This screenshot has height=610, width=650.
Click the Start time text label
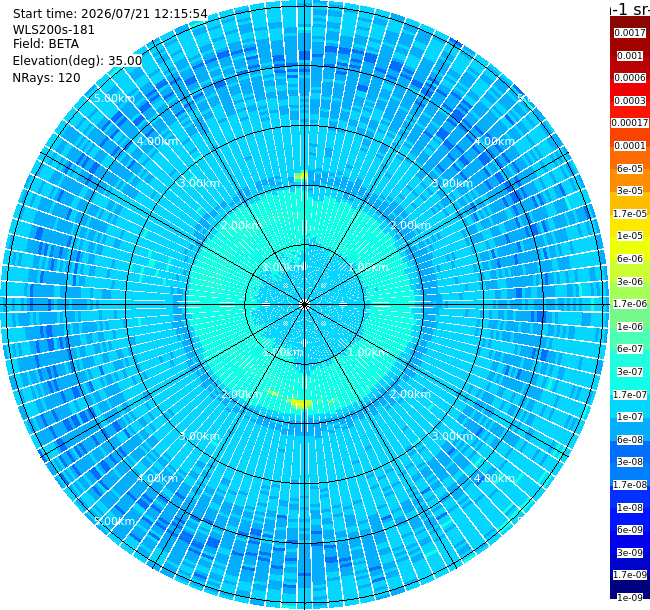pos(110,14)
